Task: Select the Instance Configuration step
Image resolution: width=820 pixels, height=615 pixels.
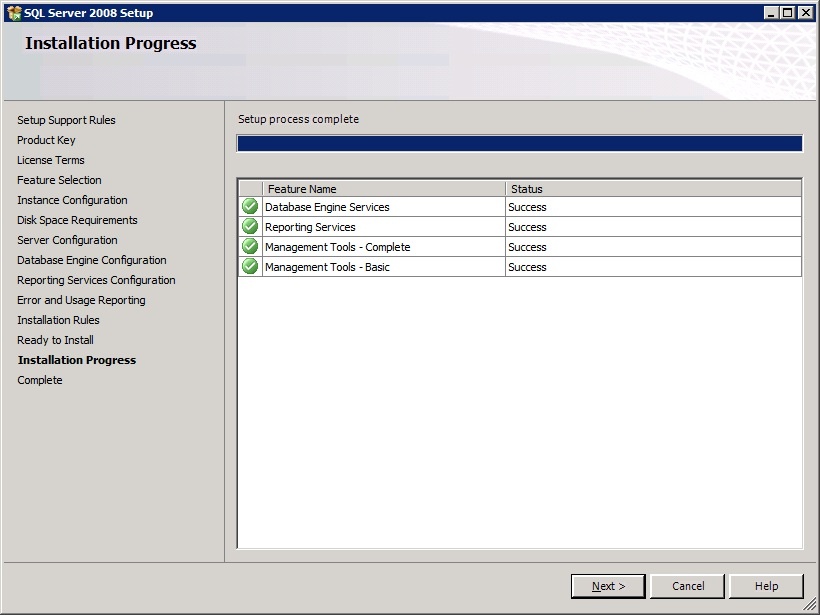Action: pos(72,200)
